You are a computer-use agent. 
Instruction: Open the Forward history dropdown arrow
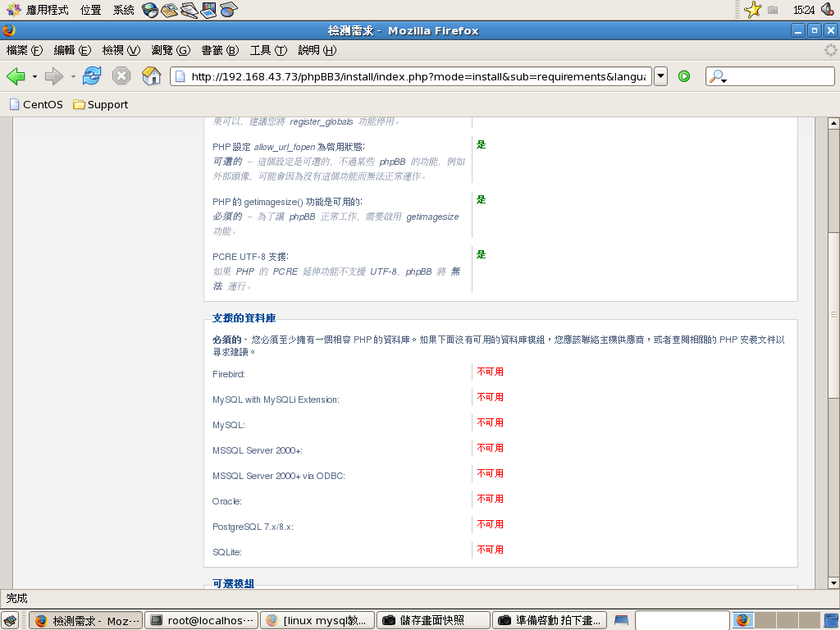pyautogui.click(x=73, y=76)
